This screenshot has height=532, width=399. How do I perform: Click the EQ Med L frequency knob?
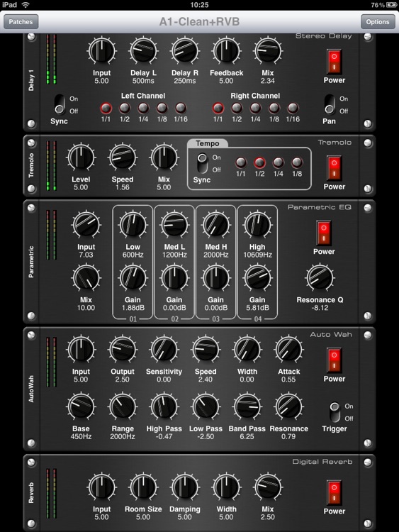174,225
